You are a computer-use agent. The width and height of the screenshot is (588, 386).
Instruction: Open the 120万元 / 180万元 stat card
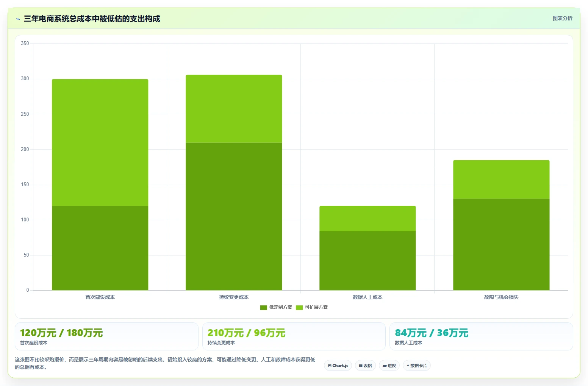(106, 336)
